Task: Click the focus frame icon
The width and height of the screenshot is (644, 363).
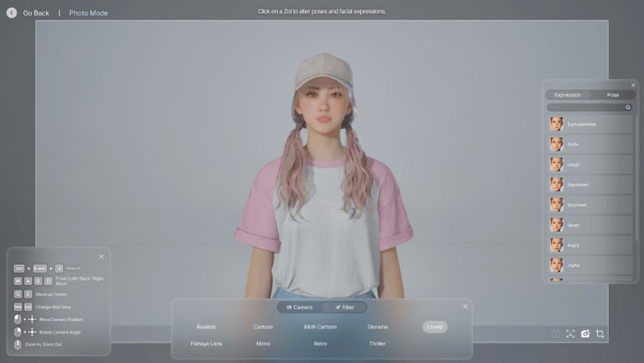Action: coord(571,334)
